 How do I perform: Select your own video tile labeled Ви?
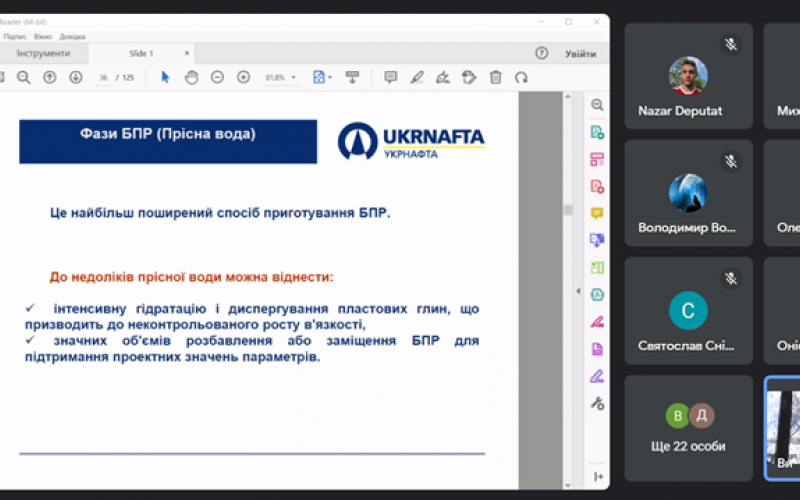pyautogui.click(x=783, y=429)
